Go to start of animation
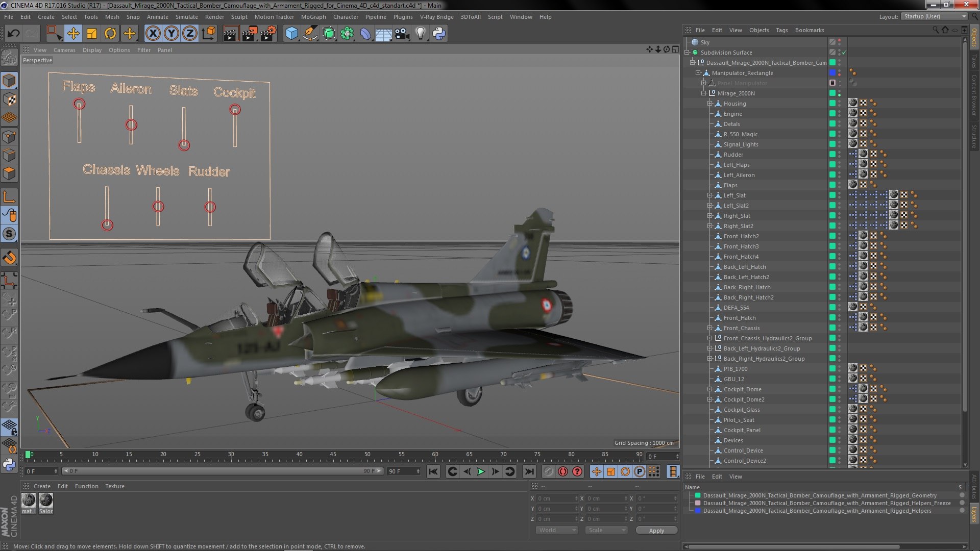The width and height of the screenshot is (980, 551). pos(433,471)
